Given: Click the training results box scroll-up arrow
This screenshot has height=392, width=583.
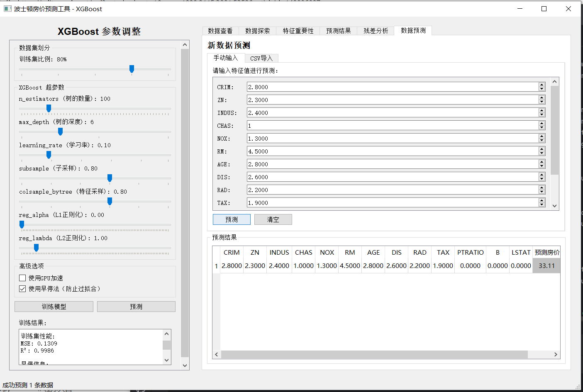Looking at the screenshot, I should 166,334.
